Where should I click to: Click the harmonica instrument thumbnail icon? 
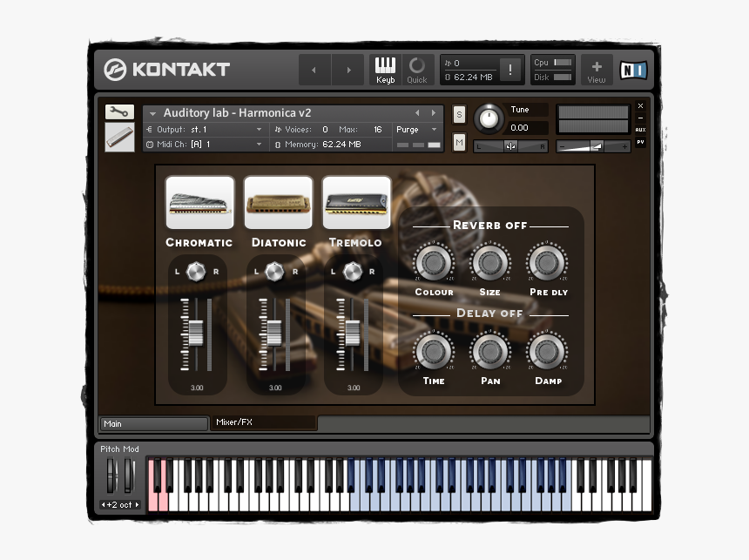pyautogui.click(x=119, y=137)
